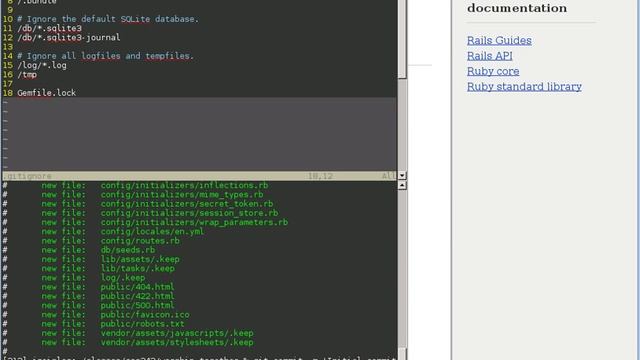Click 'config/initializers/secret_token.rb' entry

coord(187,204)
